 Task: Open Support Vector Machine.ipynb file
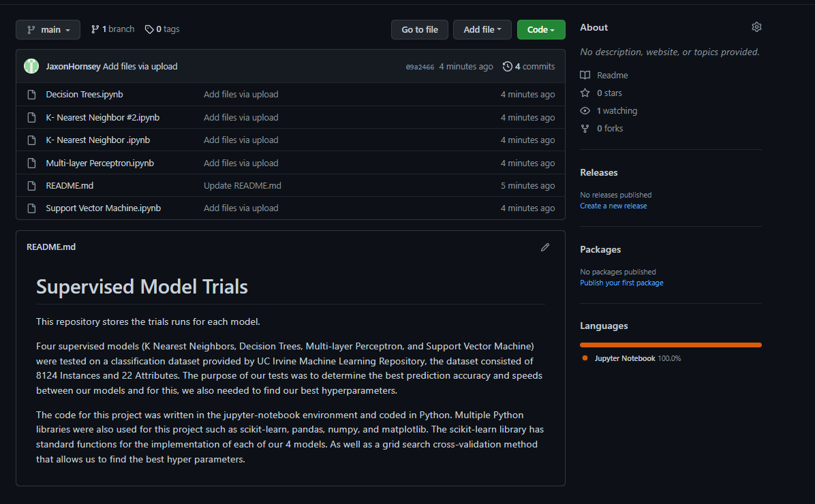tap(103, 208)
